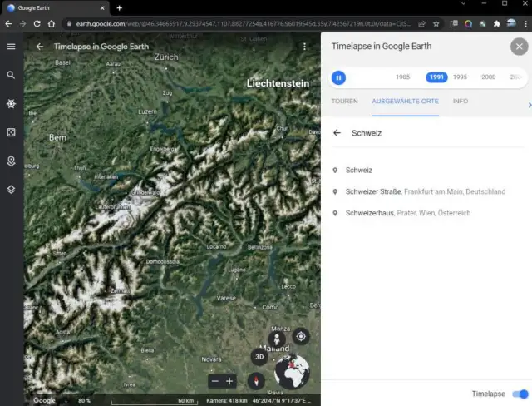Click the mini globe overview

[292, 371]
